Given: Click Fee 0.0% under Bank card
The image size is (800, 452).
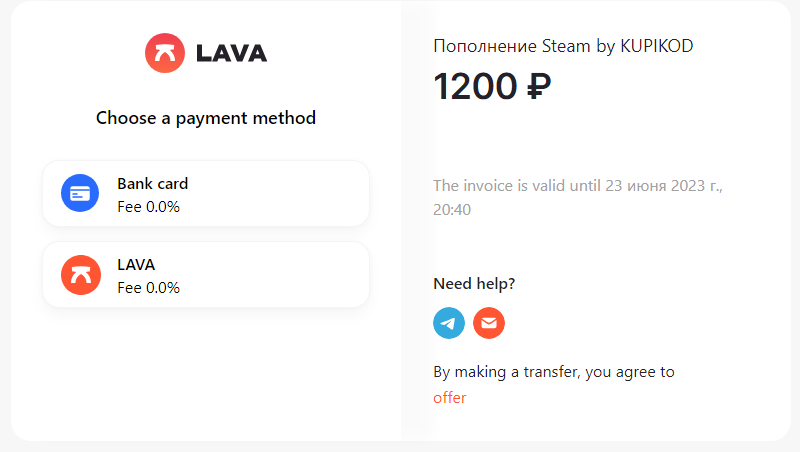Looking at the screenshot, I should (148, 207).
